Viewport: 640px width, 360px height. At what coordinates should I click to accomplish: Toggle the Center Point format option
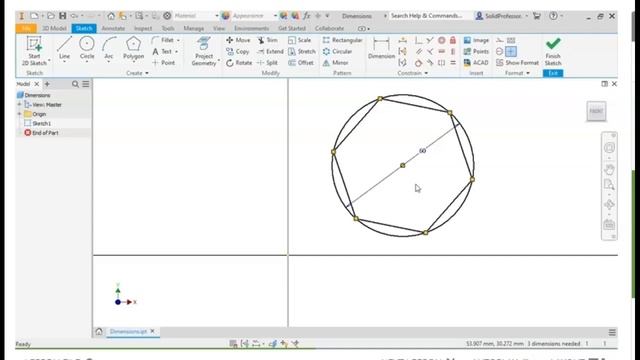tap(511, 51)
